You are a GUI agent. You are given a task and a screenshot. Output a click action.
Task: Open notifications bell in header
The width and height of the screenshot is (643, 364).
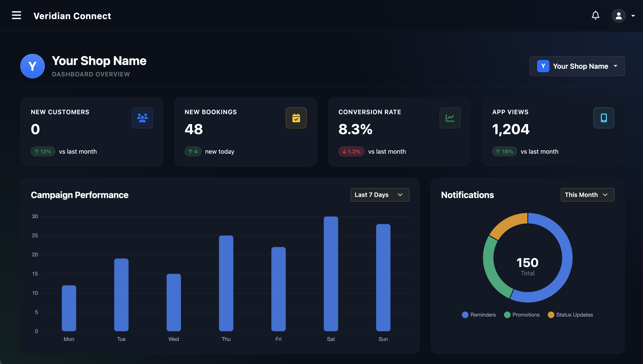596,16
